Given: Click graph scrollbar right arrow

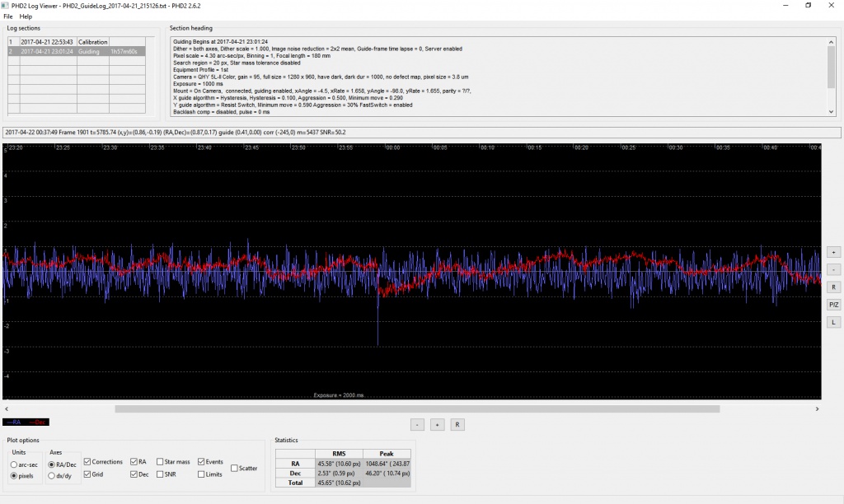Looking at the screenshot, I should (817, 408).
